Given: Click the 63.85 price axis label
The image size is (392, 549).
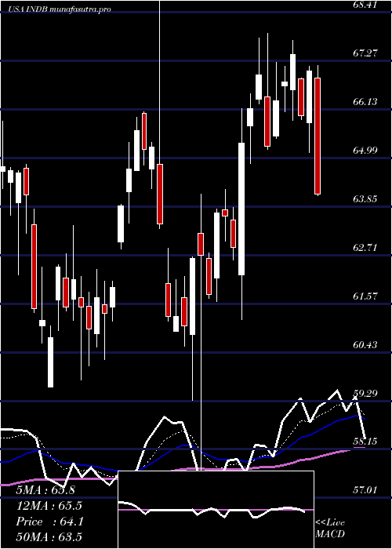Looking at the screenshot, I should tap(366, 199).
